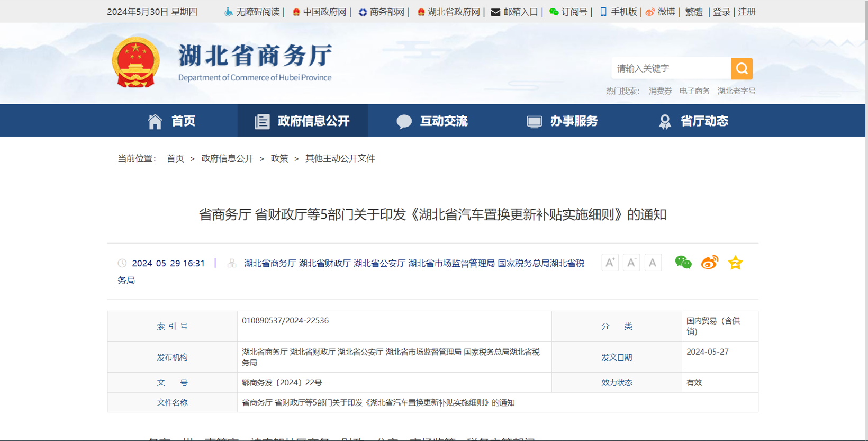This screenshot has height=441, width=868.
Task: Click the yellow star favorite icon
Action: click(x=735, y=263)
